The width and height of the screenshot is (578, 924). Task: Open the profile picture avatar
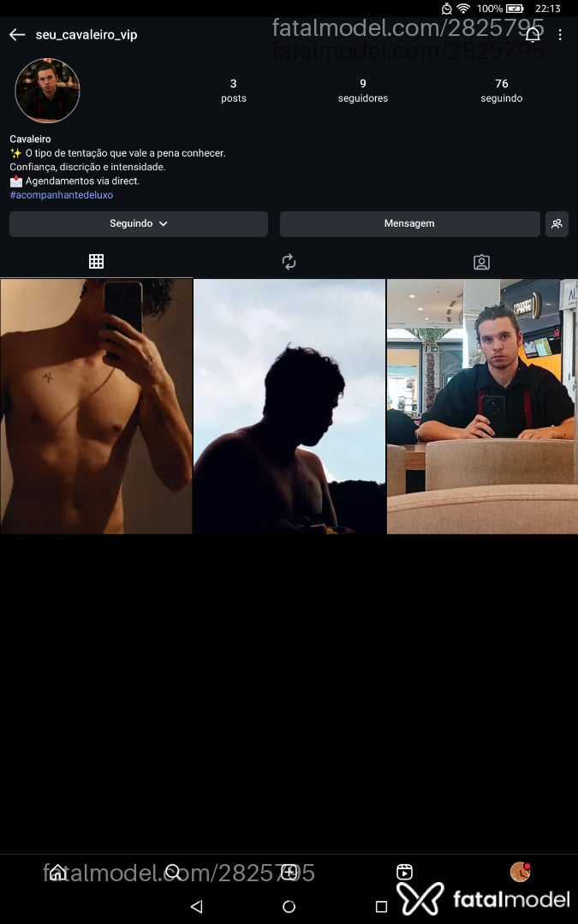pos(47,90)
